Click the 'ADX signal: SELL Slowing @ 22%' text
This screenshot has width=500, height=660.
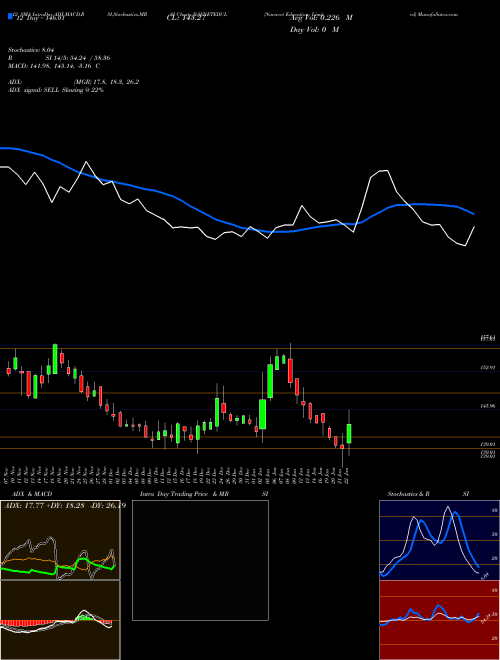point(56,90)
